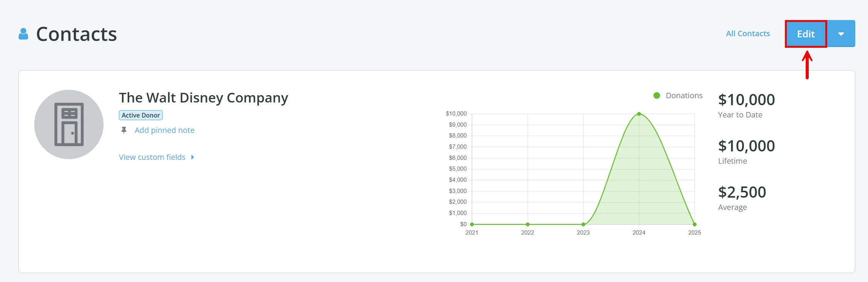The image size is (868, 282).
Task: Toggle the Donations legend green dot
Action: point(657,96)
